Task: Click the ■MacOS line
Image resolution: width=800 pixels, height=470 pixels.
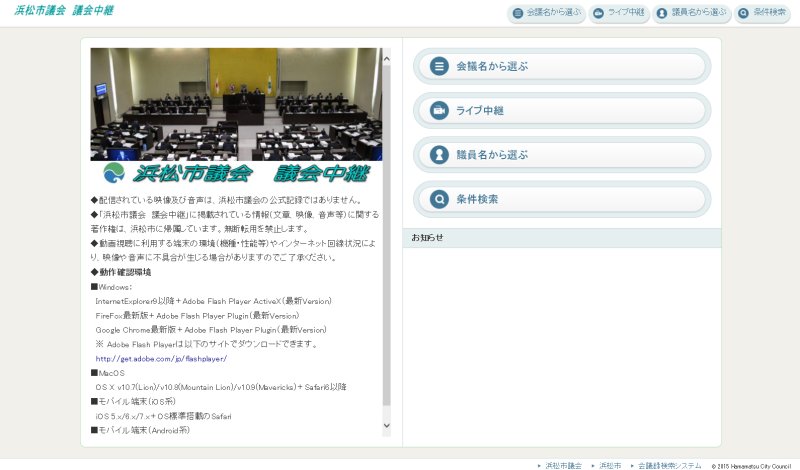Action: pos(108,373)
